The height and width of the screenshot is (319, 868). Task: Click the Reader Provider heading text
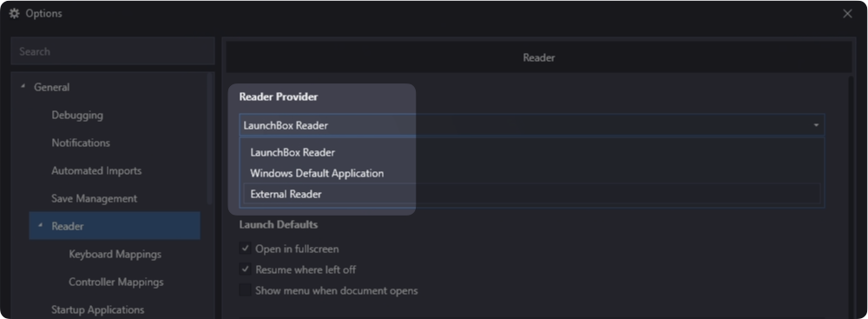coord(279,96)
